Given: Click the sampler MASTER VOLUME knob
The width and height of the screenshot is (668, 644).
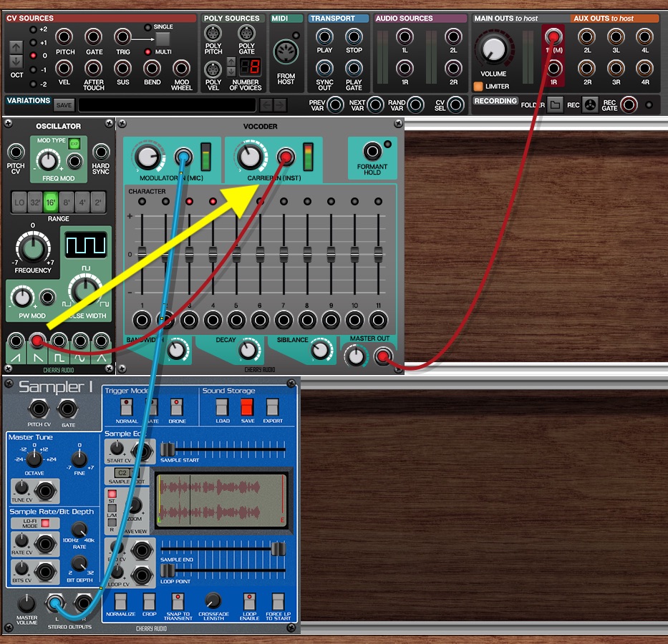Looking at the screenshot, I should coord(26,603).
